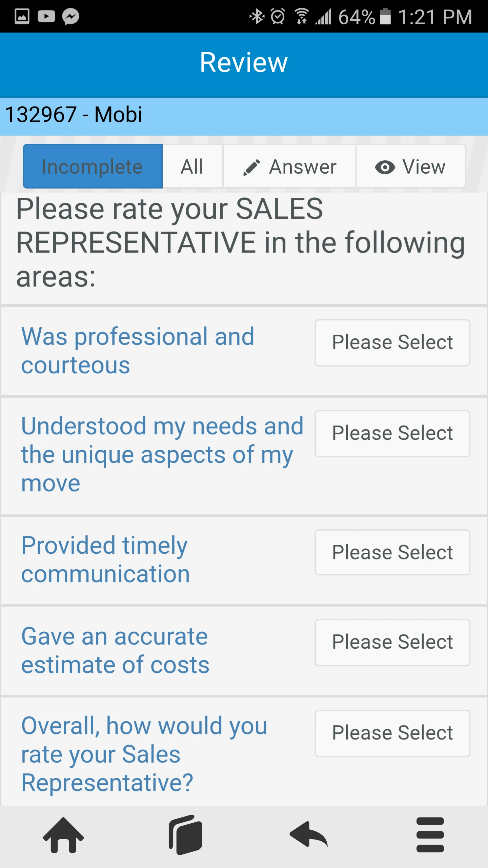Image resolution: width=488 pixels, height=868 pixels.
Task: Open the hamburger menu icon
Action: [x=430, y=835]
